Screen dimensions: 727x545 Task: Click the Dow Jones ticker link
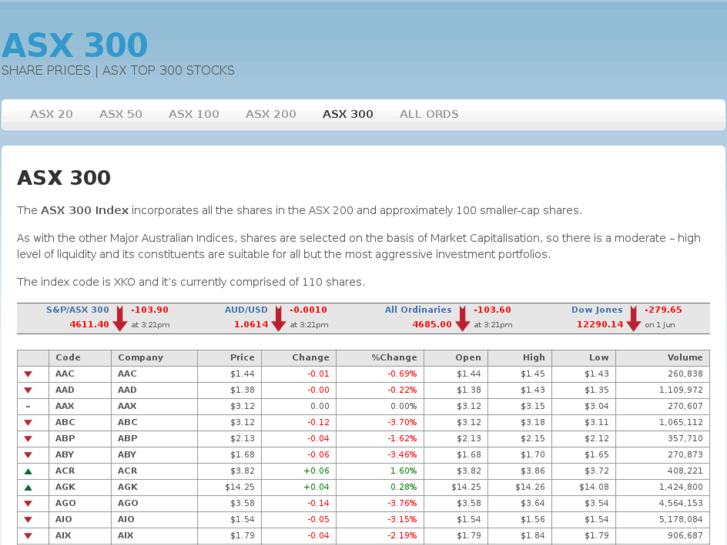click(x=597, y=309)
